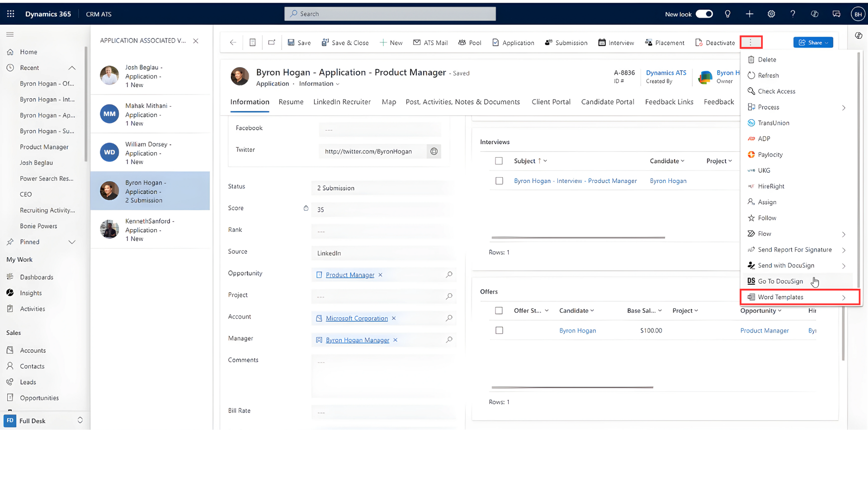Open the Twitter URL globe icon
The height and width of the screenshot is (488, 868).
(x=434, y=151)
